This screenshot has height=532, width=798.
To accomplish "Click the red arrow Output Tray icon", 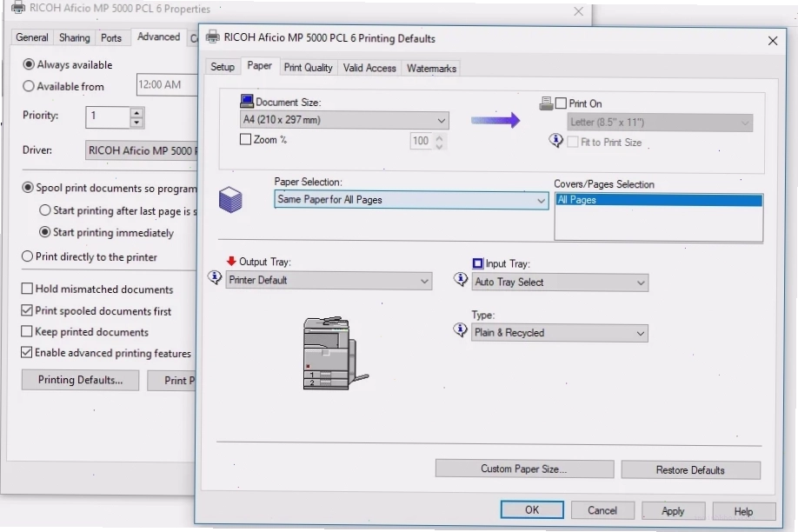I will (x=231, y=261).
